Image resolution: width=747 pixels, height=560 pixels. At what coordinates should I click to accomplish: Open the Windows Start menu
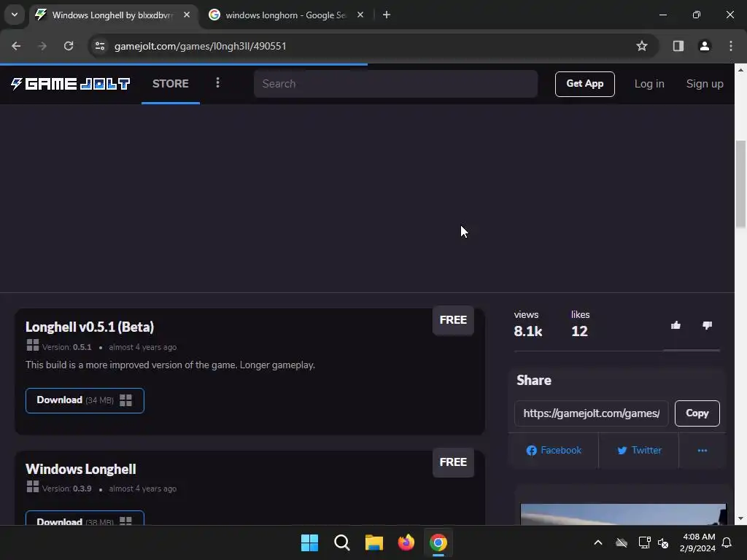point(309,542)
